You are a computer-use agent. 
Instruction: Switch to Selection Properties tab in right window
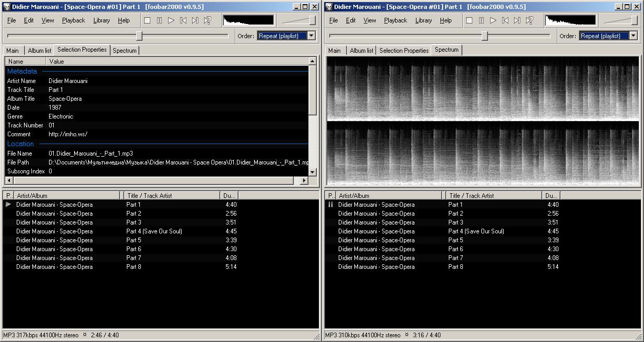pos(404,51)
